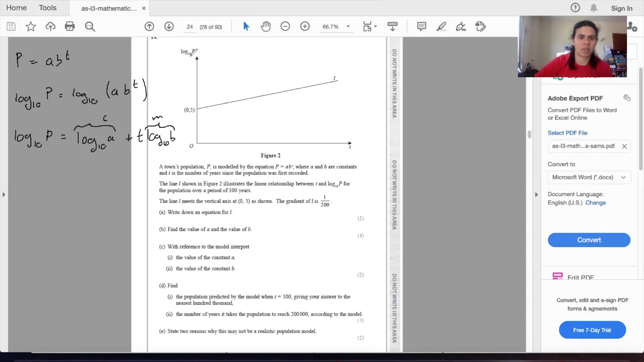Select the arrow selection tool
Screen dimensions: 644x362
click(246, 26)
